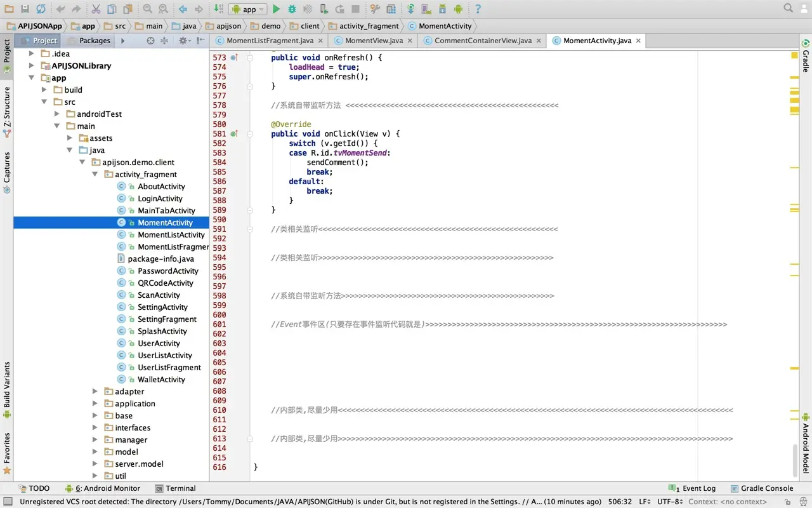Click the Scroll from Source target icon
Image resolution: width=812 pixels, height=508 pixels.
pyautogui.click(x=150, y=41)
